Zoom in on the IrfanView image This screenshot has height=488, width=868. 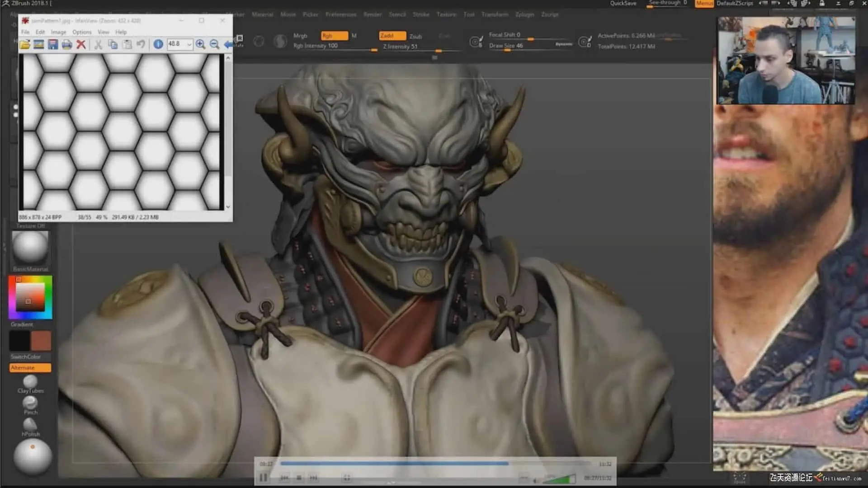(200, 44)
